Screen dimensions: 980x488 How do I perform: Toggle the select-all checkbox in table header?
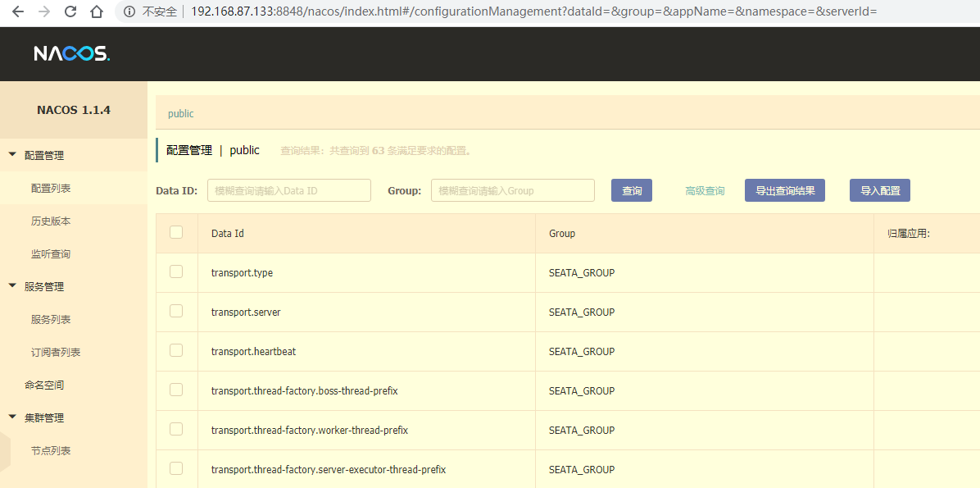(176, 232)
